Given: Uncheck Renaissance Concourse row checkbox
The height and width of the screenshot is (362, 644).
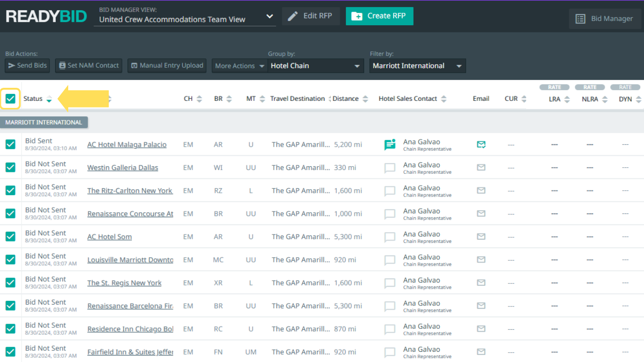Looking at the screenshot, I should [10, 213].
